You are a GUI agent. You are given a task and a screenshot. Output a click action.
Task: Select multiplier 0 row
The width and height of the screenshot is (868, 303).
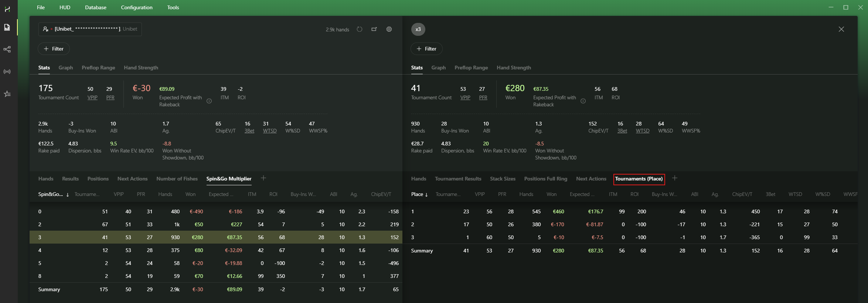[216, 211]
